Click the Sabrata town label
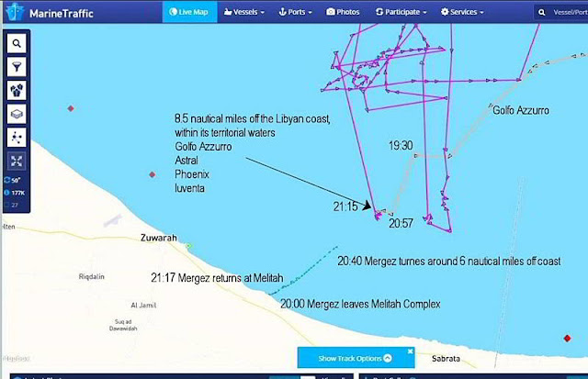Viewport: 588px width, 379px height. coord(446,359)
